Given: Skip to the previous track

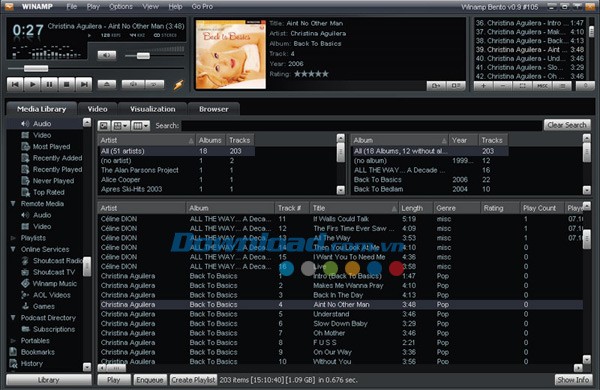Looking at the screenshot, I should 15,84.
